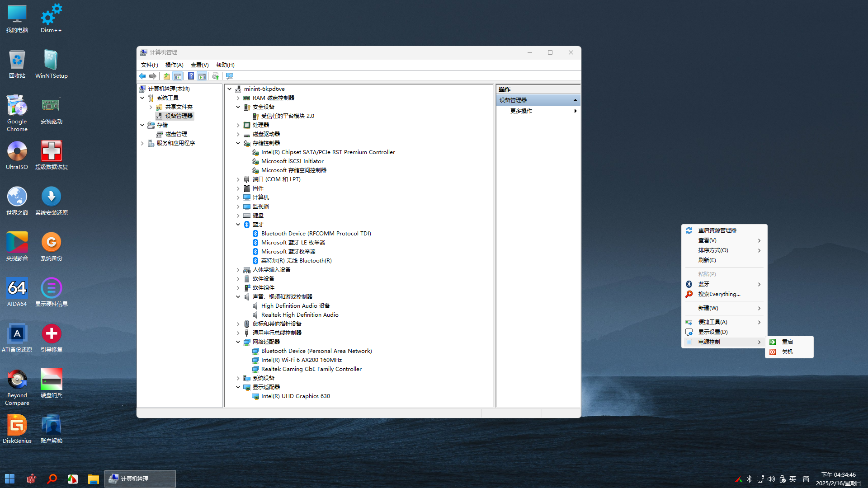This screenshot has height=488, width=868.
Task: Select 设备管理器 in the left tree
Action: point(179,116)
